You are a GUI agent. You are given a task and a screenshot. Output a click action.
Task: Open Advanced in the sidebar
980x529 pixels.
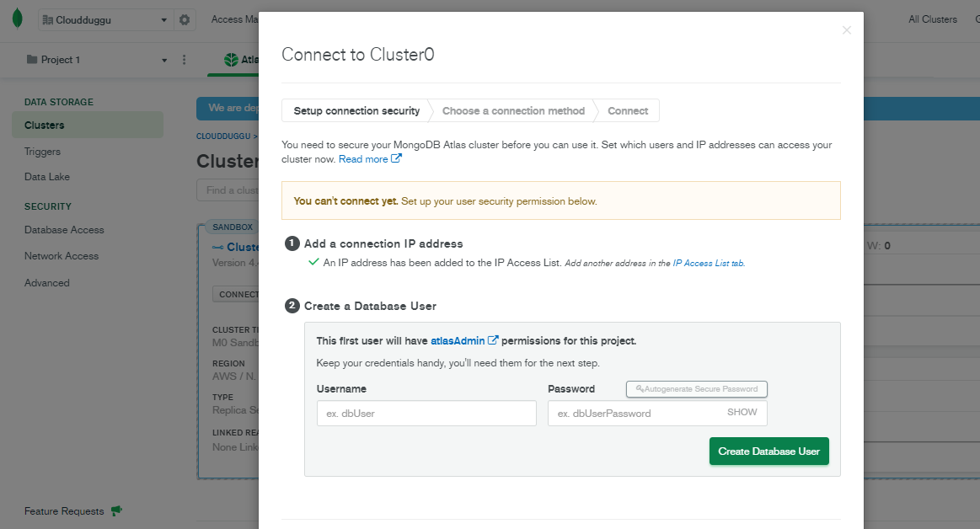(47, 283)
